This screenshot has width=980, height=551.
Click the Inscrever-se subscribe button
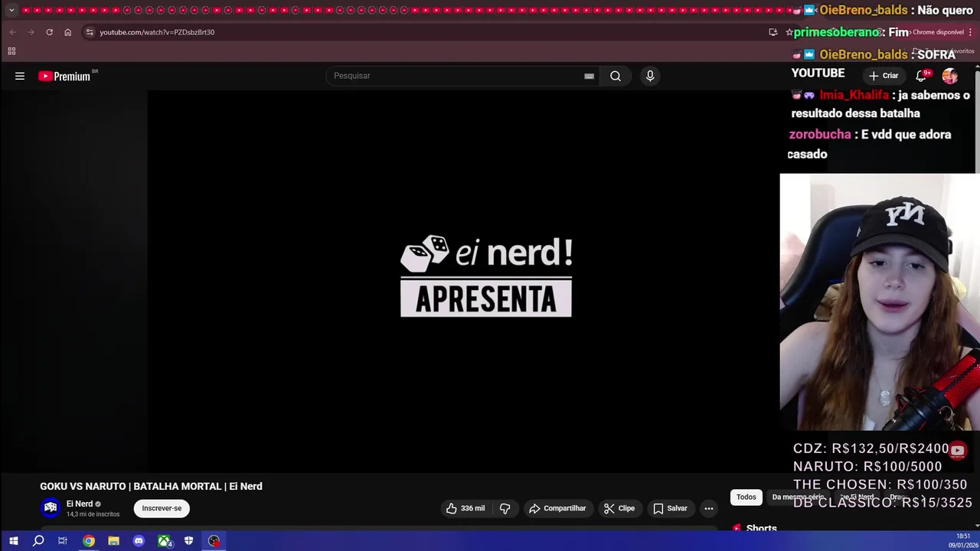(x=162, y=508)
